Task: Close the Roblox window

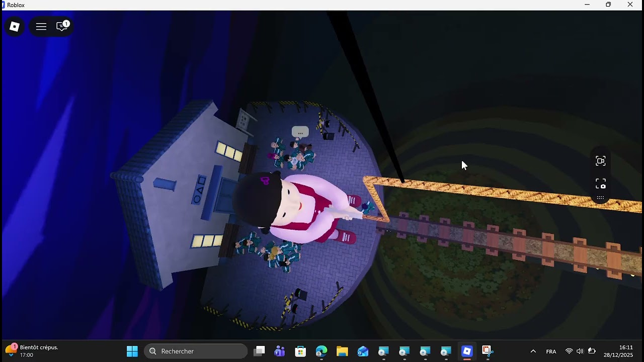Action: [630, 5]
